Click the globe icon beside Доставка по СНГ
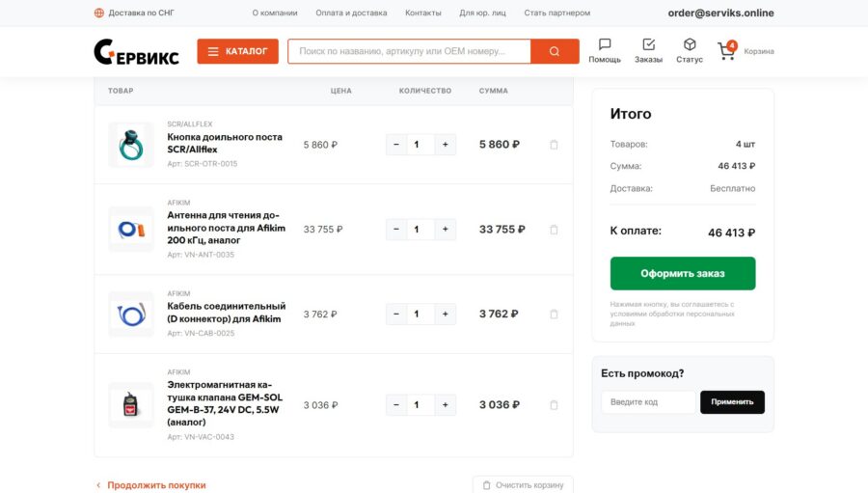The image size is (868, 493). click(99, 13)
